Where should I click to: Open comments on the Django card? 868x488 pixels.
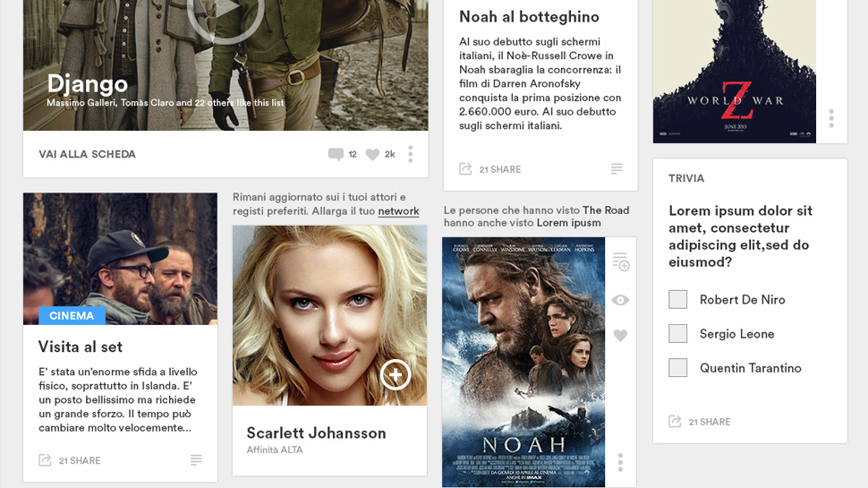336,154
